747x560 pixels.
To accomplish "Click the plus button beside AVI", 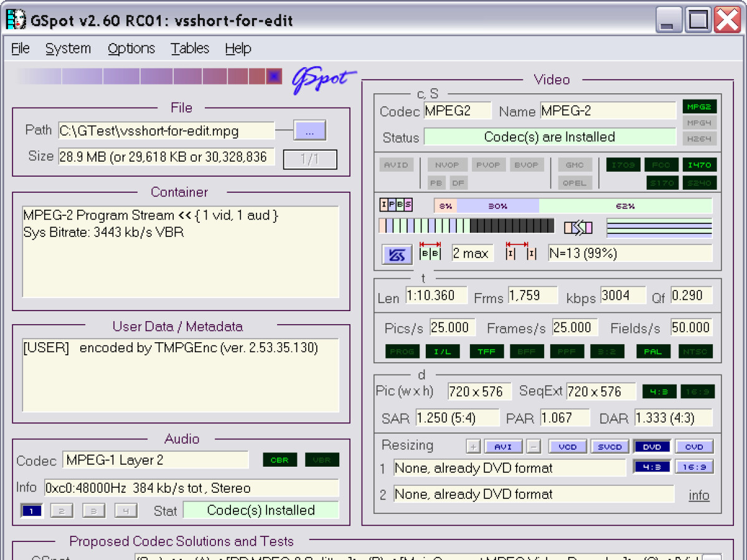I will point(474,447).
